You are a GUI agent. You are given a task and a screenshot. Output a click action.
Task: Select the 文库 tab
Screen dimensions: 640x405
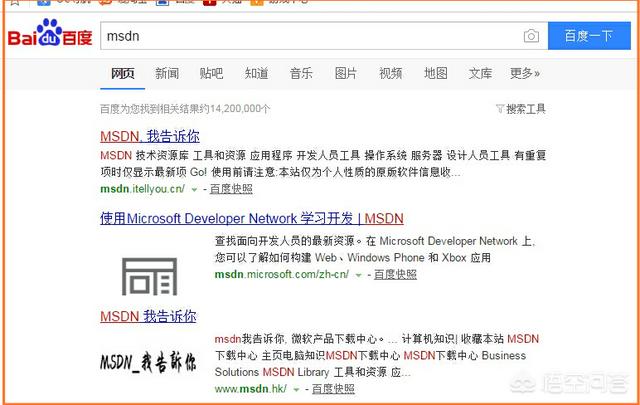point(480,73)
